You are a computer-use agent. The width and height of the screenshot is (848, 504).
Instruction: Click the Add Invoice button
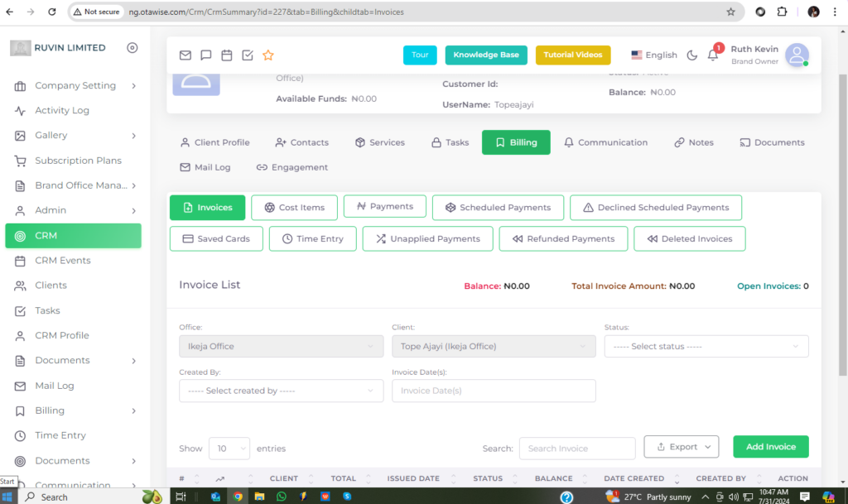click(x=770, y=447)
